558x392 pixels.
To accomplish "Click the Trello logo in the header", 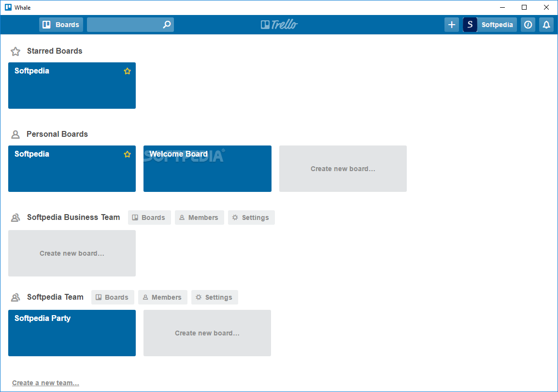I will 279,25.
